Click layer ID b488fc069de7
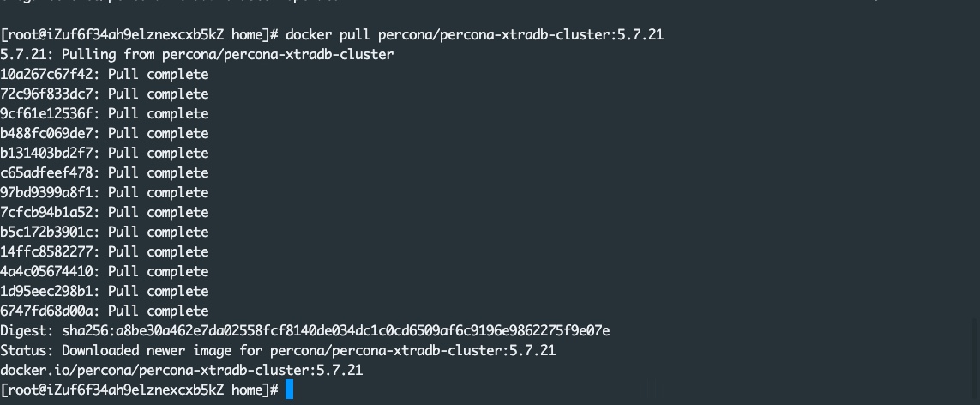This screenshot has height=405, width=980. (x=49, y=134)
